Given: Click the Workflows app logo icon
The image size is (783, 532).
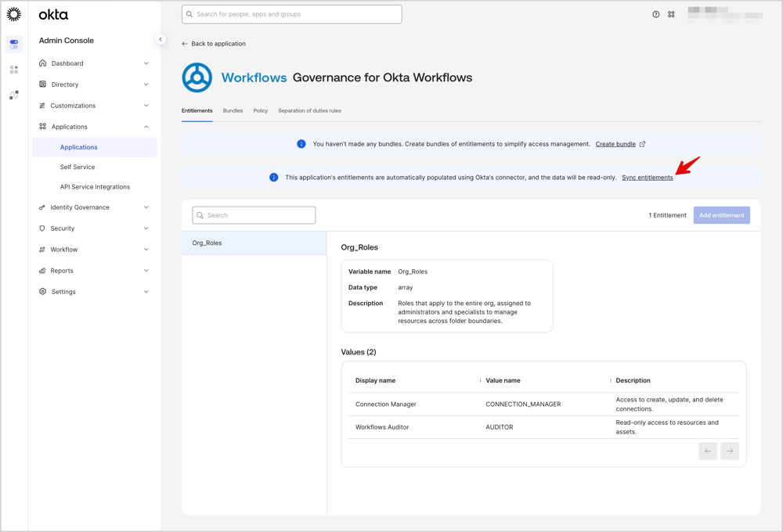Looking at the screenshot, I should pos(197,77).
